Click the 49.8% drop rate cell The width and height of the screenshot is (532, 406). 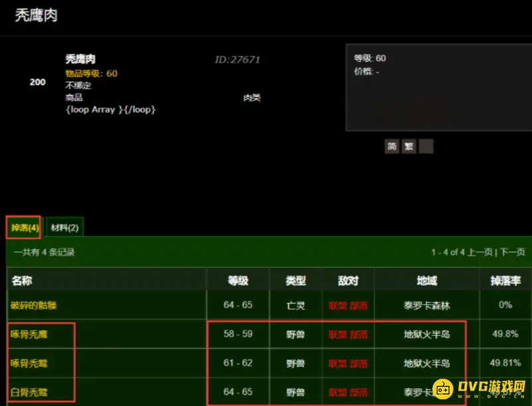pyautogui.click(x=505, y=334)
